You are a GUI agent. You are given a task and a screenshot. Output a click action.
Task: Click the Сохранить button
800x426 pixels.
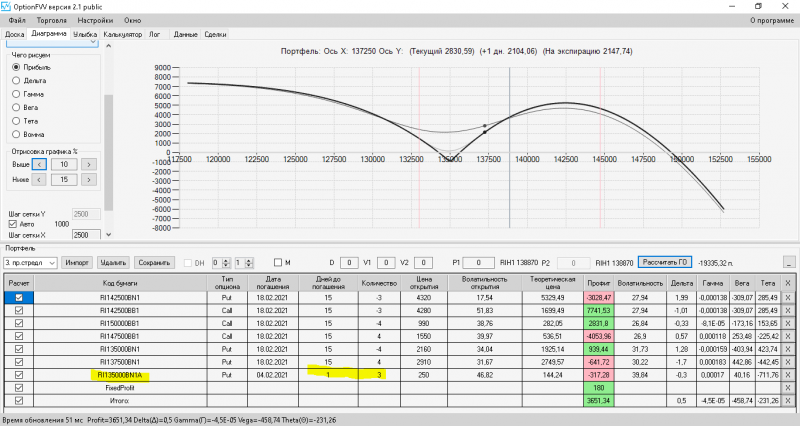click(x=154, y=263)
